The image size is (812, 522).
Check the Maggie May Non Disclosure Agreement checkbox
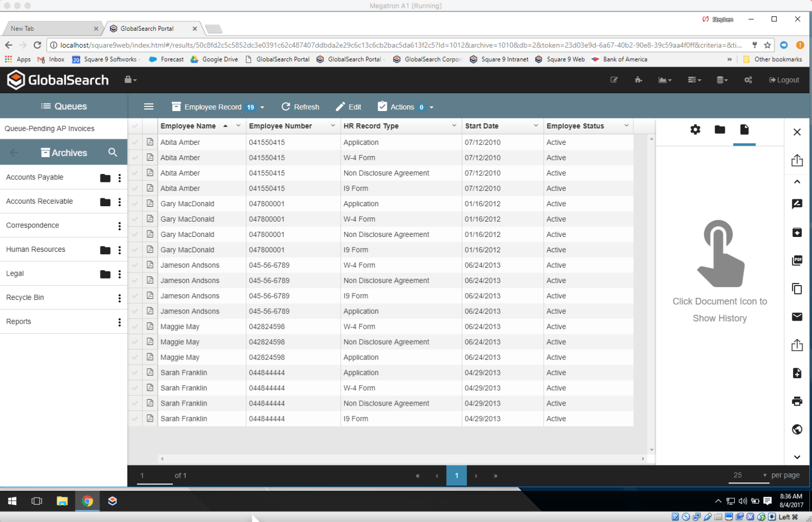(x=135, y=342)
